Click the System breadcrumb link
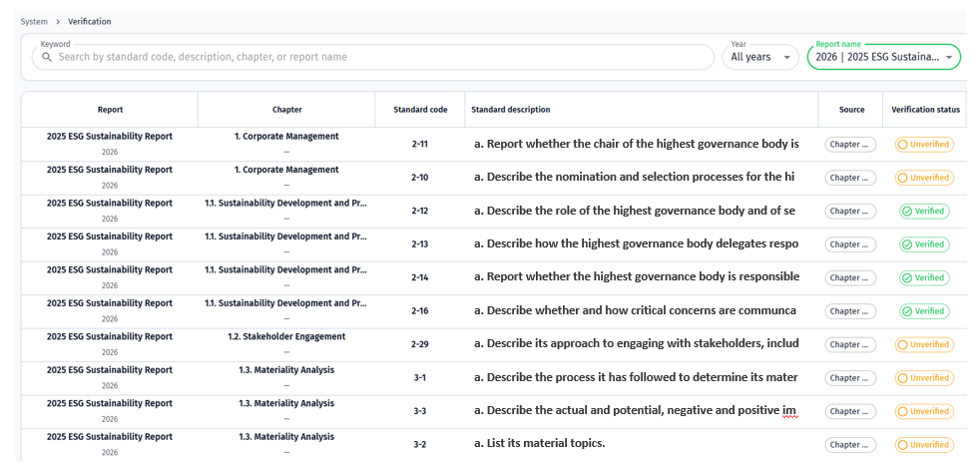This screenshot has height=470, width=980. tap(34, 21)
